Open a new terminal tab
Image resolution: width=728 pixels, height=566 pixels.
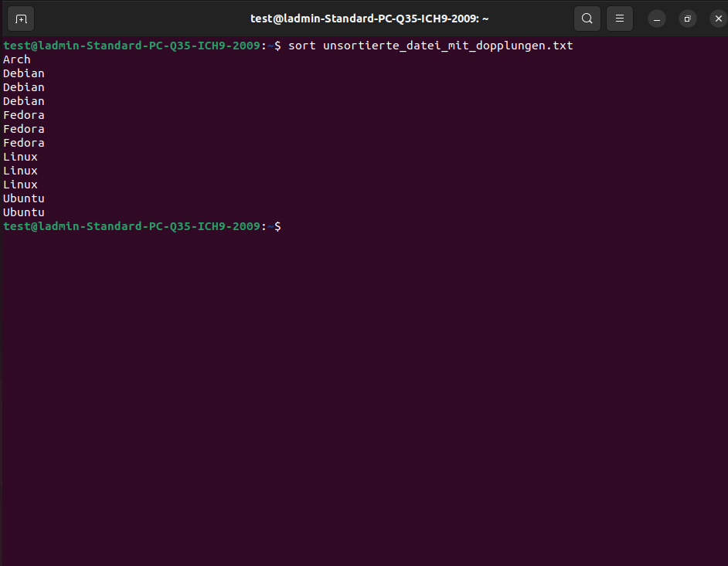(21, 19)
